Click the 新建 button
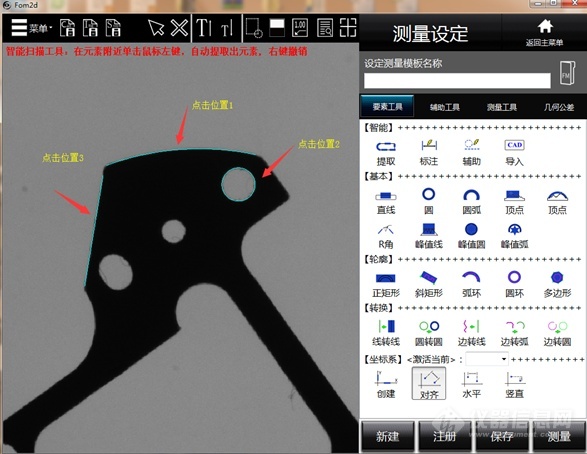Image resolution: width=587 pixels, height=454 pixels. pos(387,436)
